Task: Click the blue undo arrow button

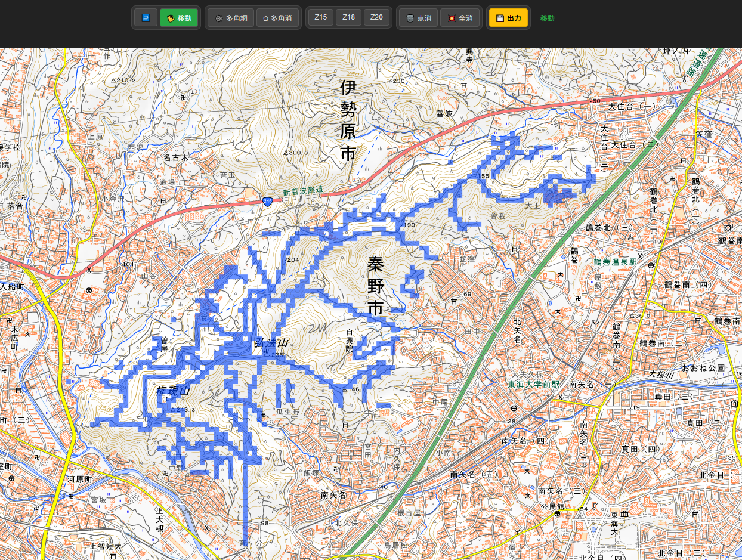Action: pos(145,18)
